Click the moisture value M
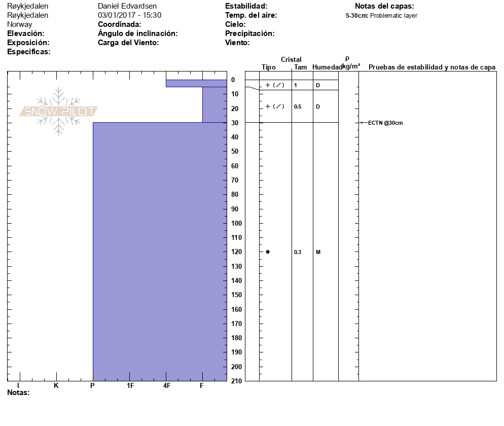Screen dimensions: 504x426 (318, 252)
